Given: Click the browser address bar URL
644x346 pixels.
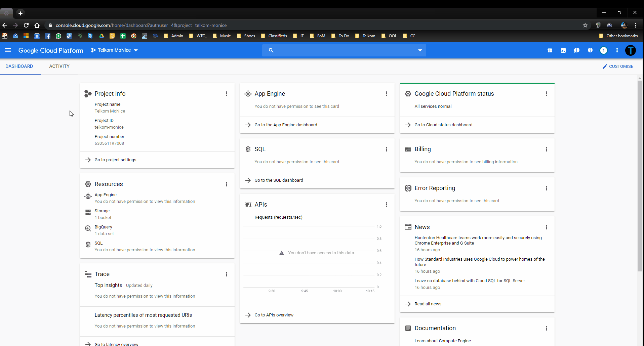Looking at the screenshot, I should pyautogui.click(x=141, y=25).
